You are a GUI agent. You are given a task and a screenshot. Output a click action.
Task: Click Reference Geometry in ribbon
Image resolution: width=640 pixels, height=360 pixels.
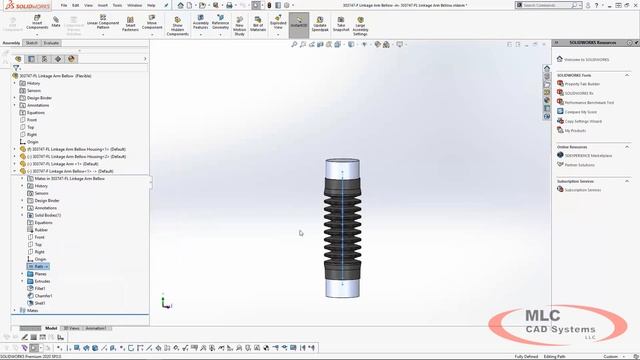(x=220, y=22)
